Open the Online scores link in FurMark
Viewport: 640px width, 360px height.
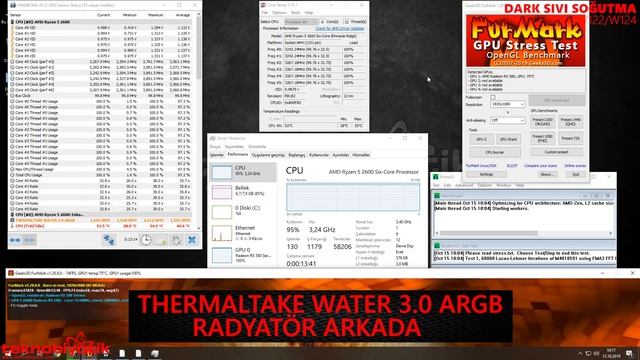click(x=575, y=166)
